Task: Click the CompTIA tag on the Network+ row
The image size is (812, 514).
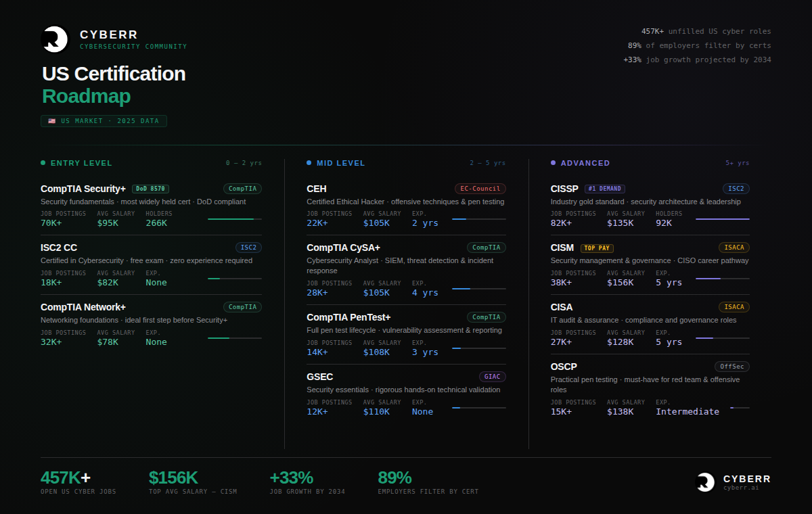Action: pyautogui.click(x=242, y=307)
